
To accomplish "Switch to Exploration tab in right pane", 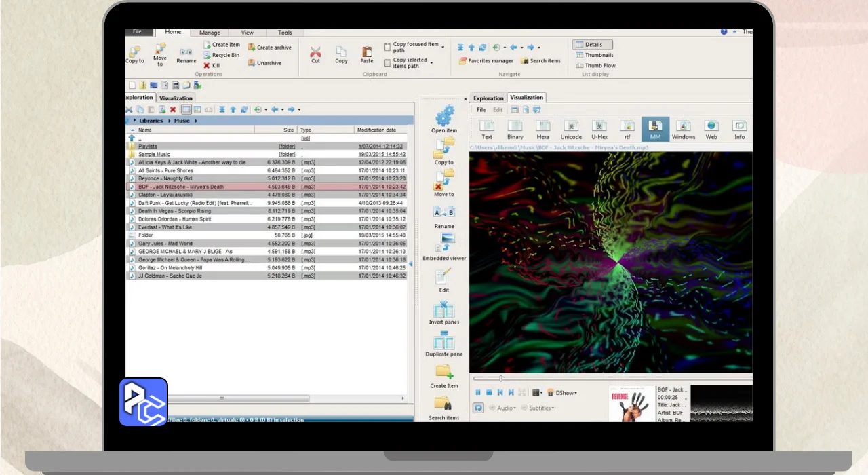I will pos(488,98).
